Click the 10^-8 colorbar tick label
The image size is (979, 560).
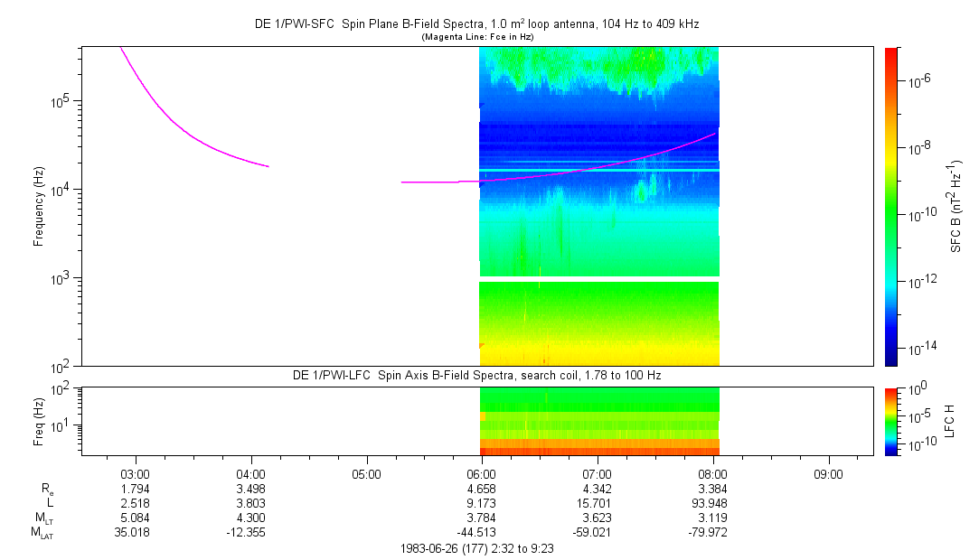pos(919,146)
